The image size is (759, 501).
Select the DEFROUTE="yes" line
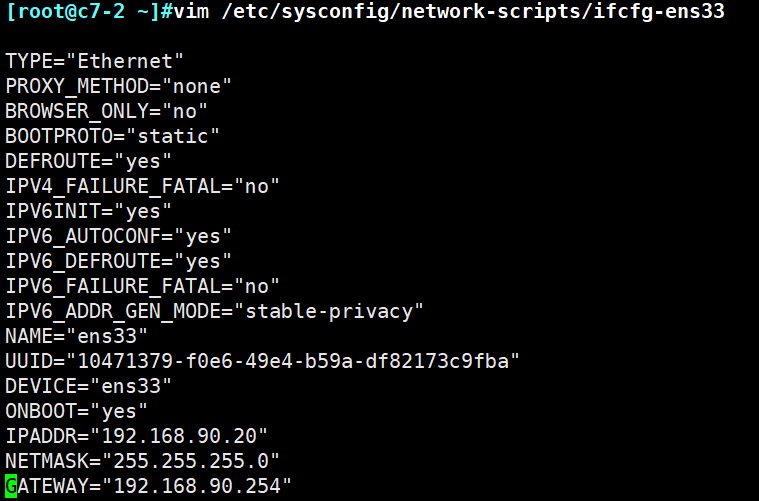(89, 161)
